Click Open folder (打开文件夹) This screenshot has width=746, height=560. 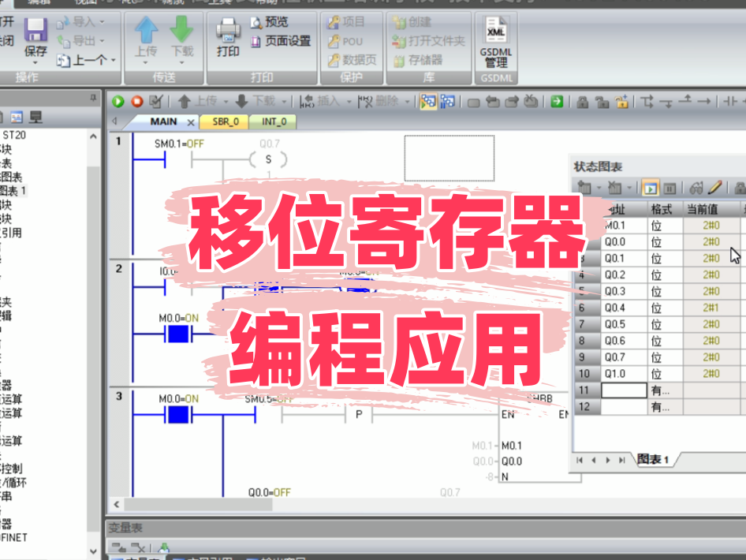[428, 41]
